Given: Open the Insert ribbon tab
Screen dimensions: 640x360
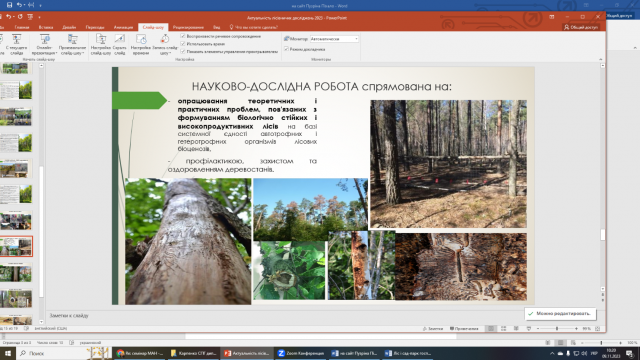Looking at the screenshot, I should tap(46, 27).
